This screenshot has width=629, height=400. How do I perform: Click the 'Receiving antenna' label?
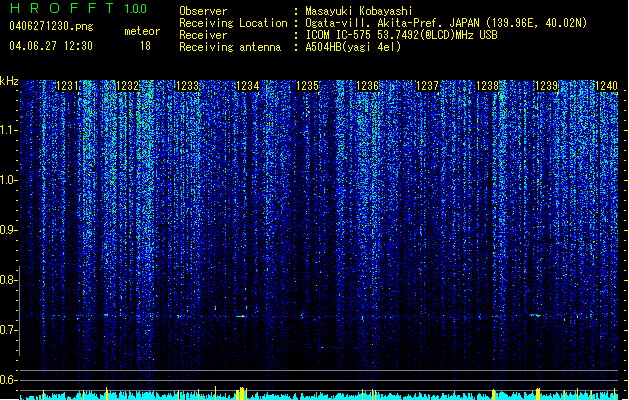230,47
